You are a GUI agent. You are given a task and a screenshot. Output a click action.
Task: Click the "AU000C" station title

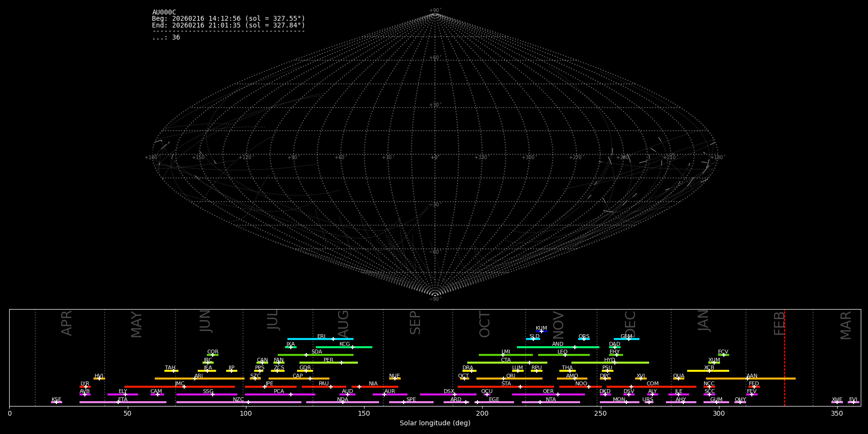tap(164, 13)
